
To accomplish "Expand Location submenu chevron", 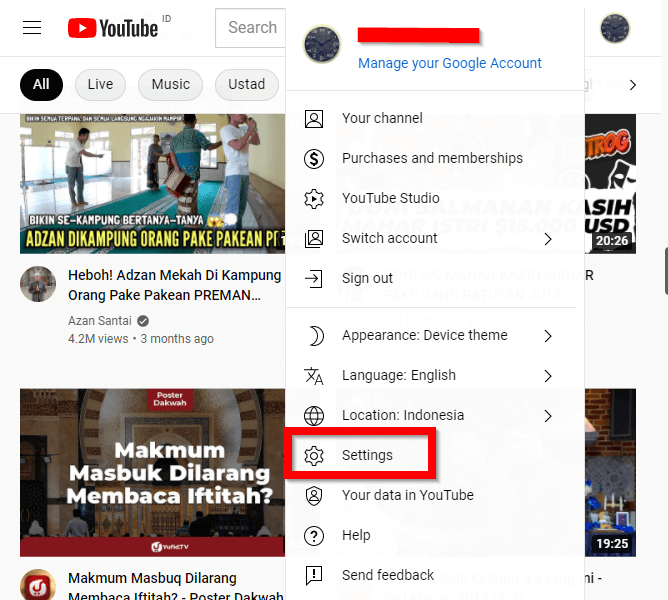I will click(548, 416).
